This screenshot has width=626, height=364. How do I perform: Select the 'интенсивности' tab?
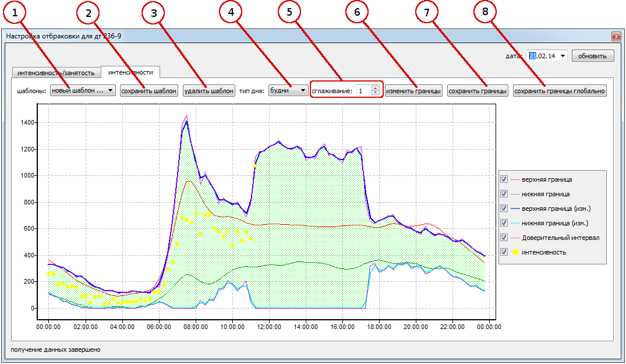(x=130, y=72)
